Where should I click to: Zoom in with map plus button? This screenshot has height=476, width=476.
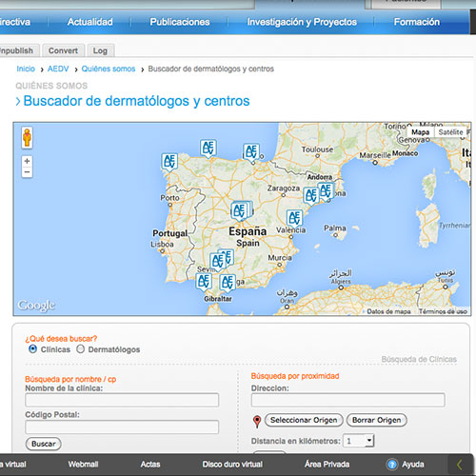click(x=27, y=161)
